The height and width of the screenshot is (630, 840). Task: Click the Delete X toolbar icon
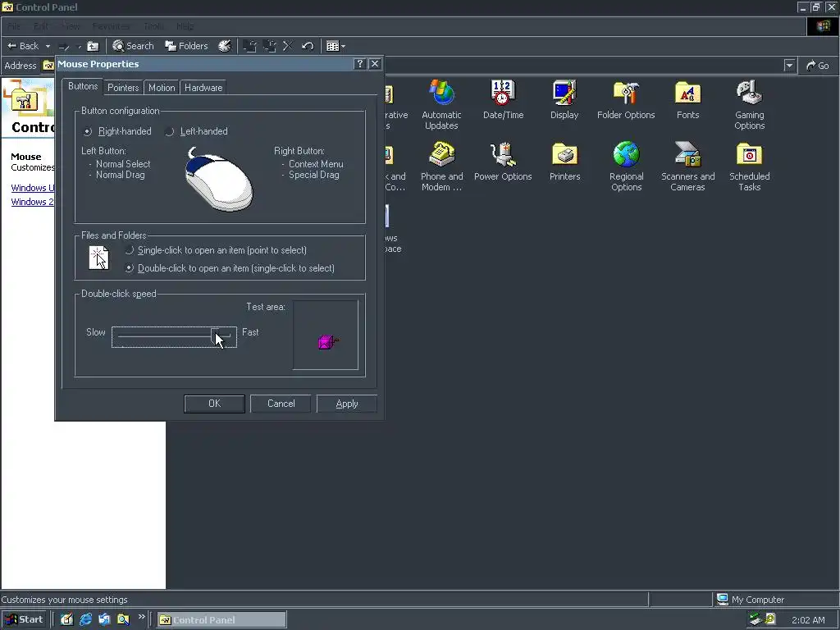click(288, 46)
